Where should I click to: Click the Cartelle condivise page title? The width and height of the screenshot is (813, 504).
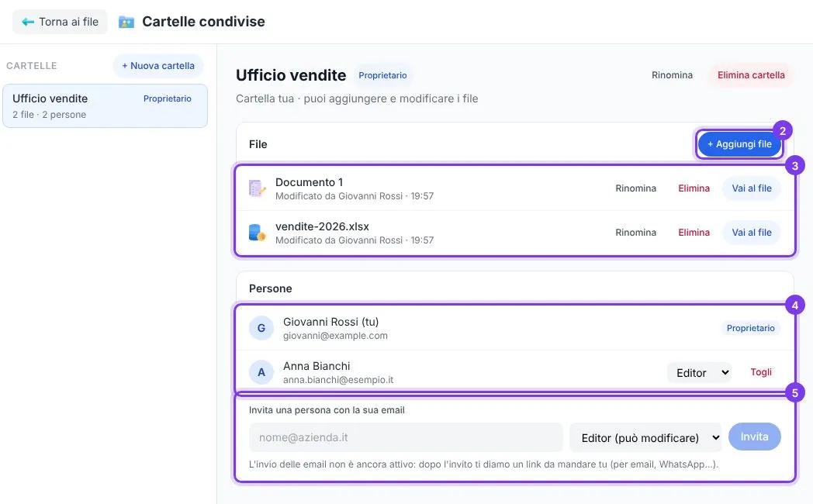pos(203,22)
